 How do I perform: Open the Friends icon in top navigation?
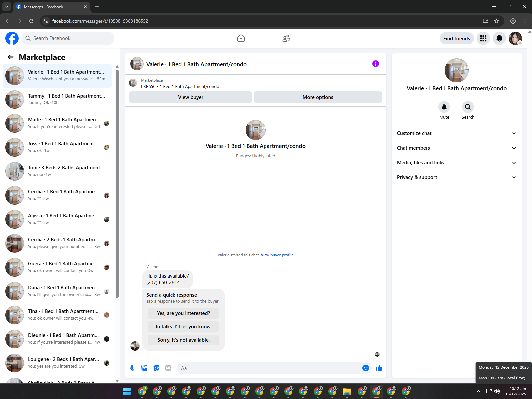(x=286, y=38)
